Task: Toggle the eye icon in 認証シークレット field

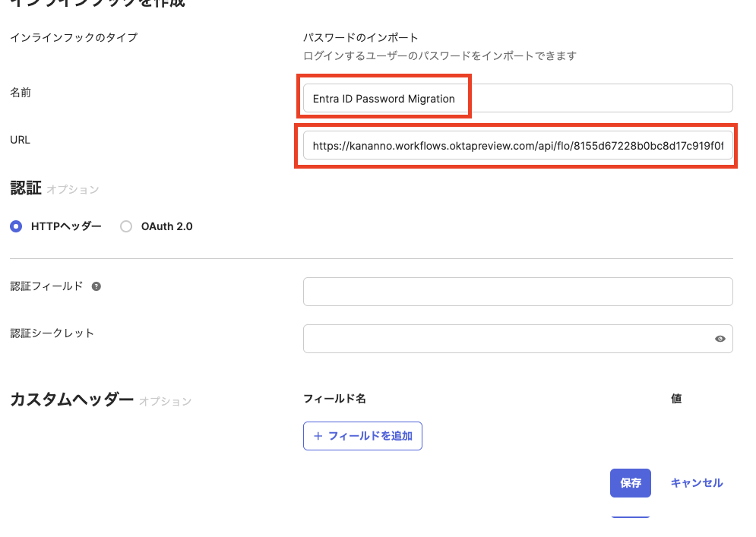Action: click(720, 339)
